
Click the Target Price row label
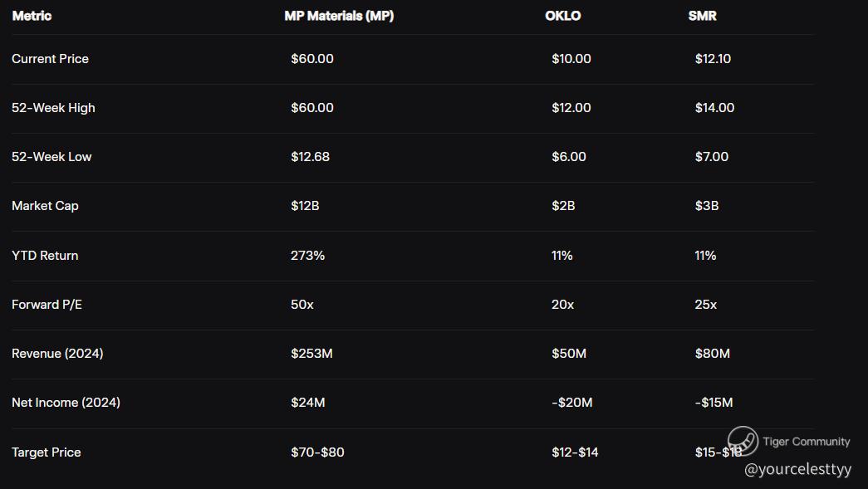(x=47, y=452)
